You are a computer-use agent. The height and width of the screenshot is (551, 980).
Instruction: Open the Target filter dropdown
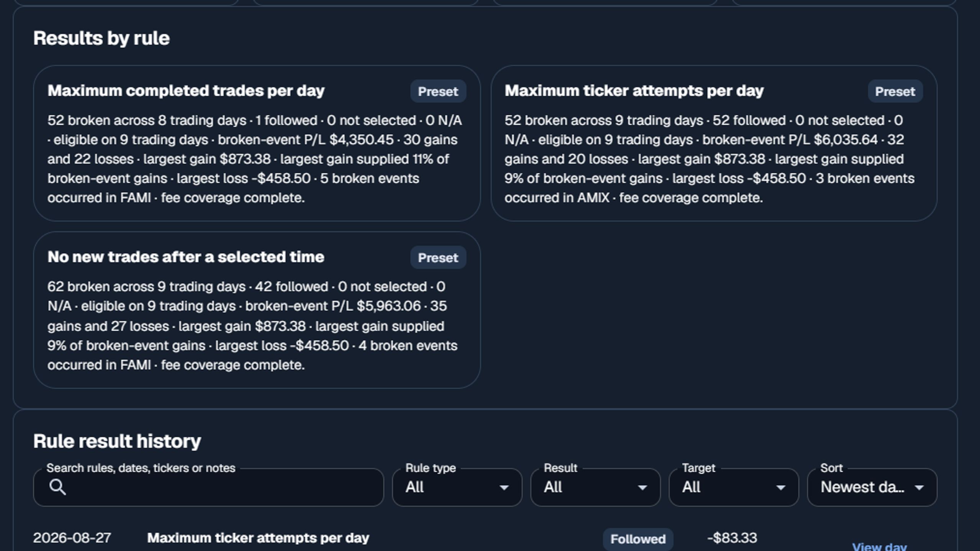pos(733,487)
